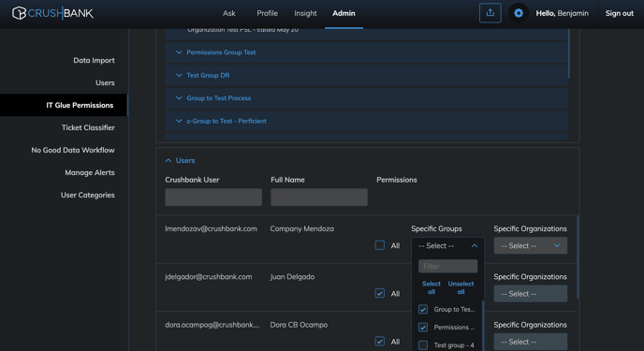Open Specific Organizations dropdown for Juan Delgado

coord(530,294)
